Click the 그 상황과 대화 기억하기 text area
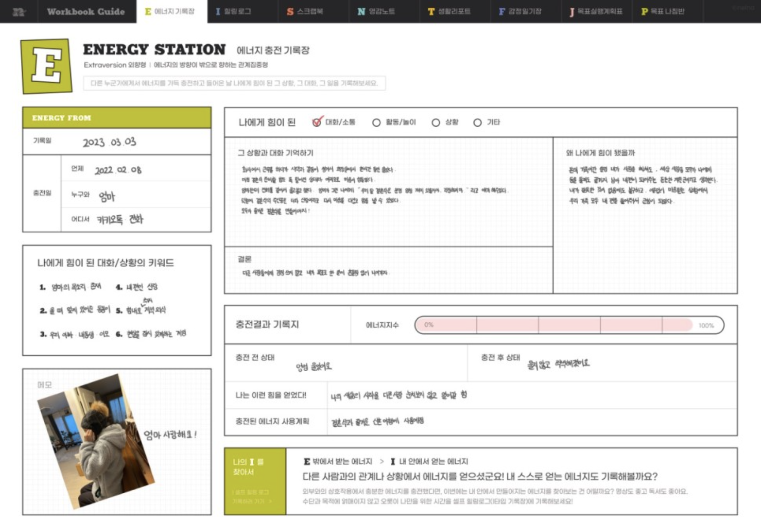Image resolution: width=761 pixels, height=532 pixels. coord(389,192)
